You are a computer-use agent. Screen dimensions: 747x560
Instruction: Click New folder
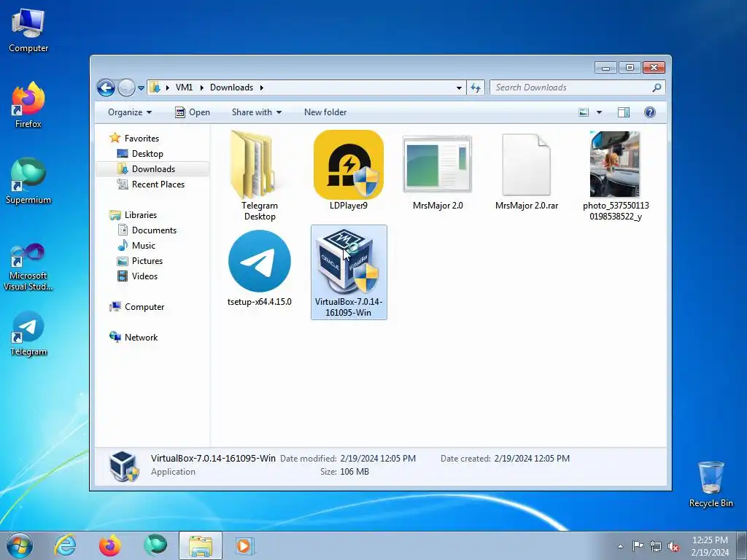[325, 112]
